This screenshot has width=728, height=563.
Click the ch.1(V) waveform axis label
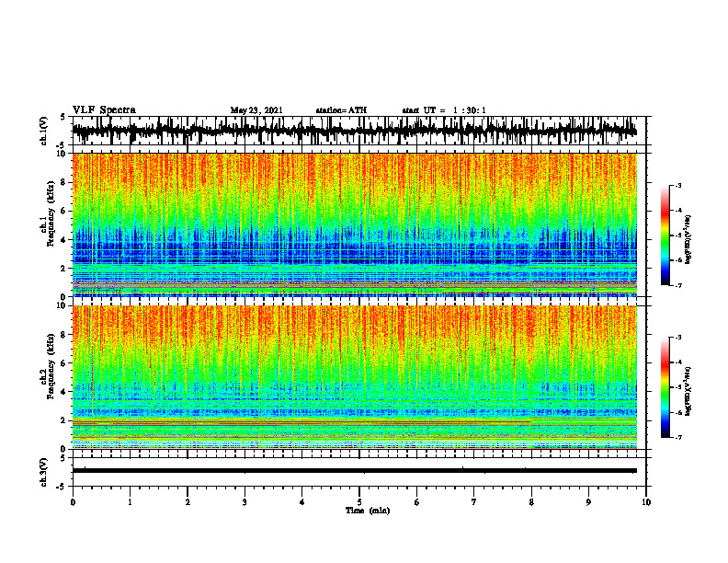click(x=44, y=131)
